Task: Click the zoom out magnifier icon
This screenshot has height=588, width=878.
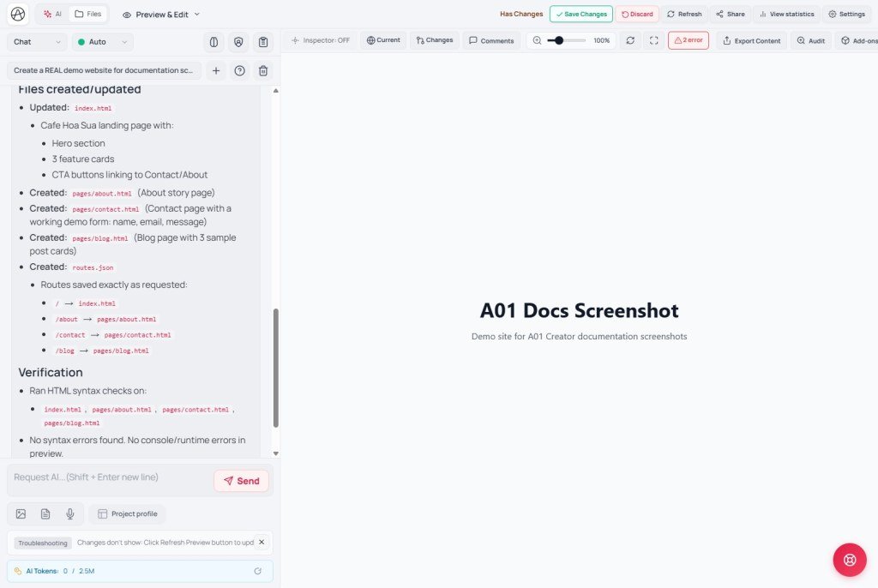Action: [537, 40]
